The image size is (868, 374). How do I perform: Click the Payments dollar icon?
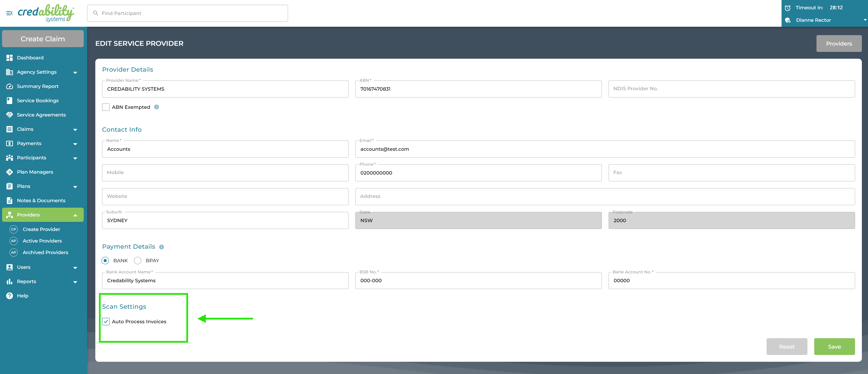pos(10,143)
